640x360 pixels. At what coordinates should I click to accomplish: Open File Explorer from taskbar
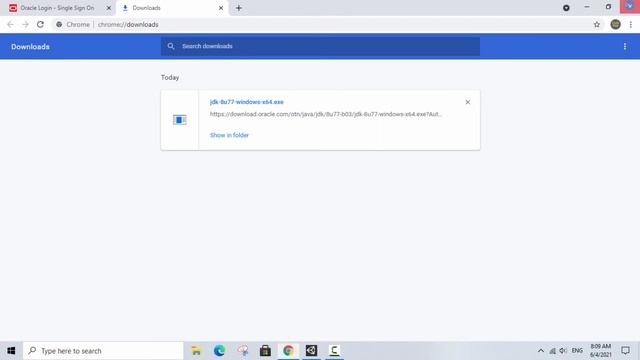click(196, 351)
